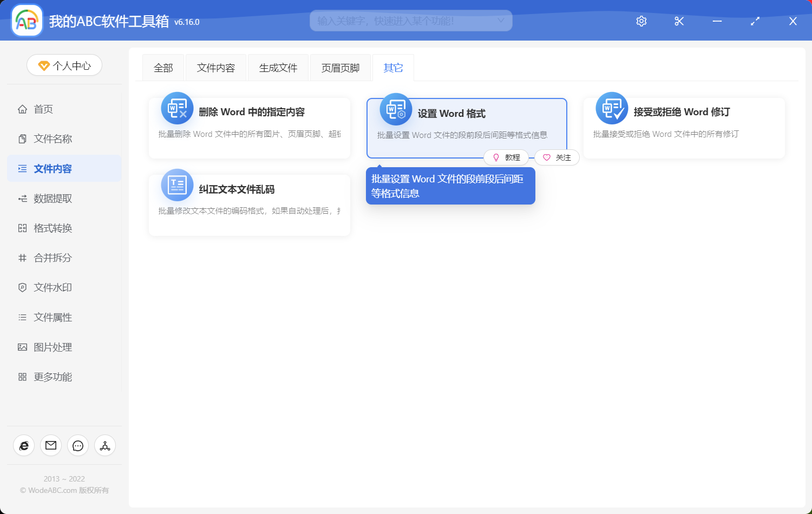Open the 页眉页脚 tab
This screenshot has width=812, height=514.
[340, 67]
